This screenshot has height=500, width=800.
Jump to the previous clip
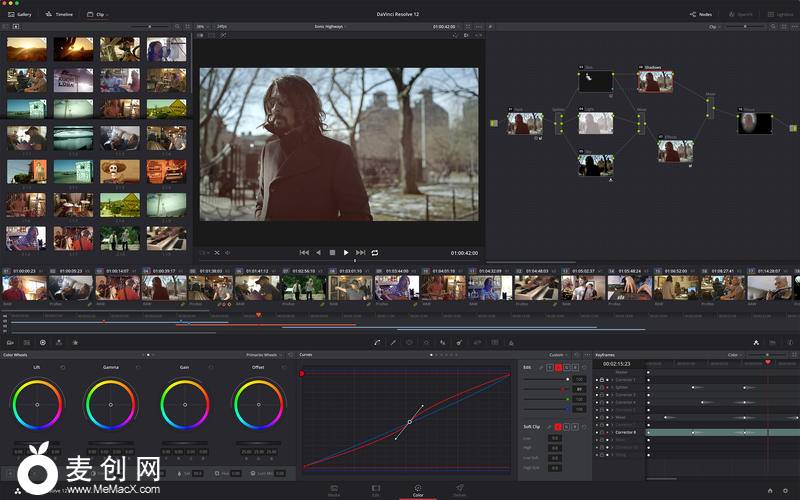pyautogui.click(x=304, y=252)
